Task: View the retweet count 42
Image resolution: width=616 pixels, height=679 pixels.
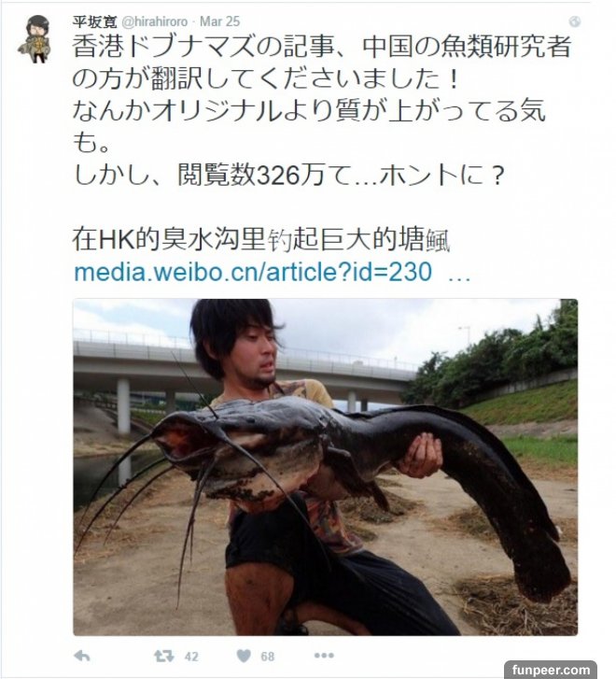Action: [x=191, y=657]
